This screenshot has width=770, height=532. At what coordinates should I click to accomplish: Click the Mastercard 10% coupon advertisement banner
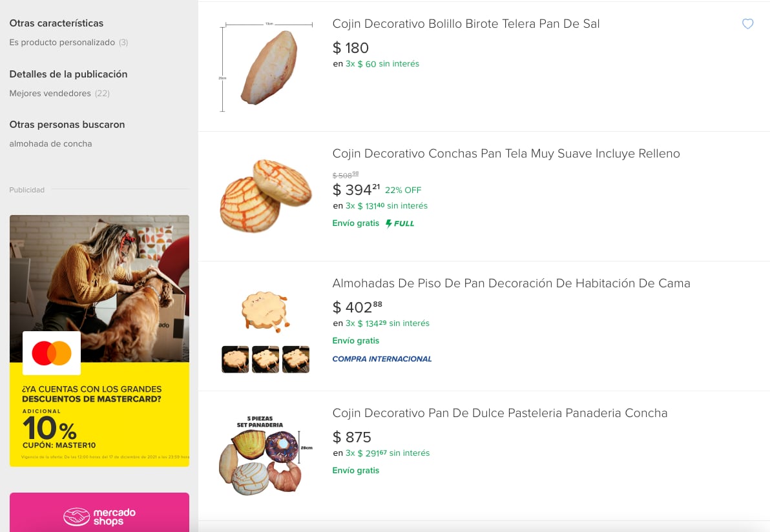click(99, 413)
